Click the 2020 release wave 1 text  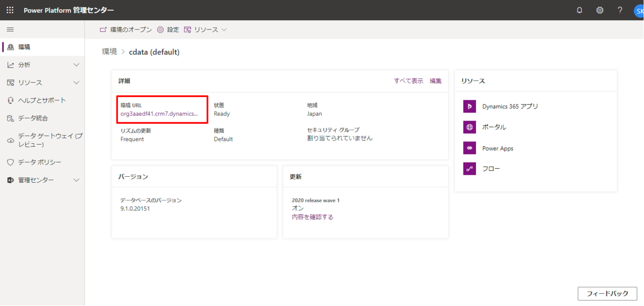(x=316, y=200)
